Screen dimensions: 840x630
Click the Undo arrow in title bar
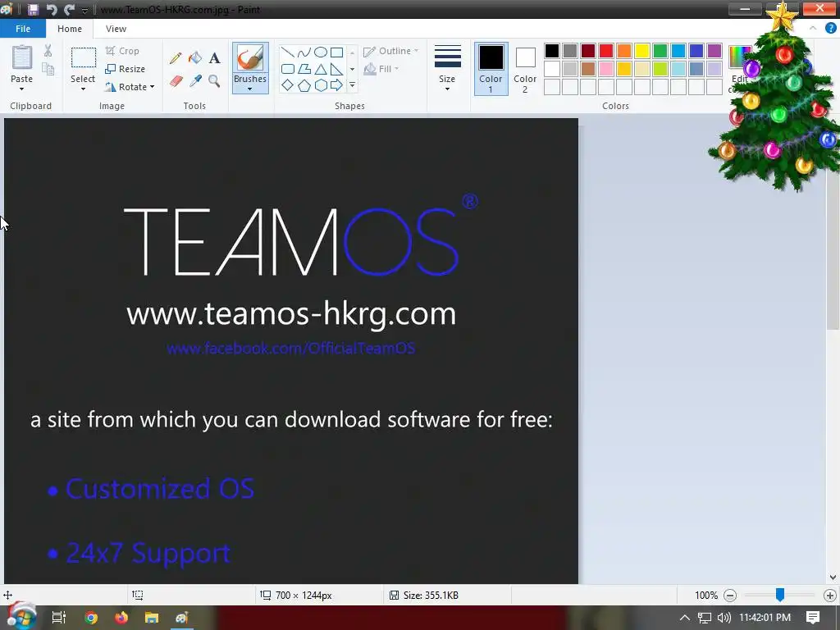[x=52, y=10]
